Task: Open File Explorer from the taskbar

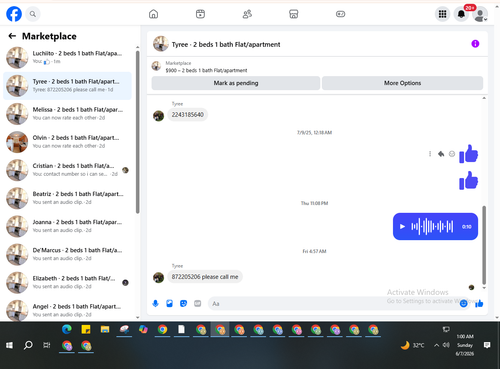Action: (105, 329)
